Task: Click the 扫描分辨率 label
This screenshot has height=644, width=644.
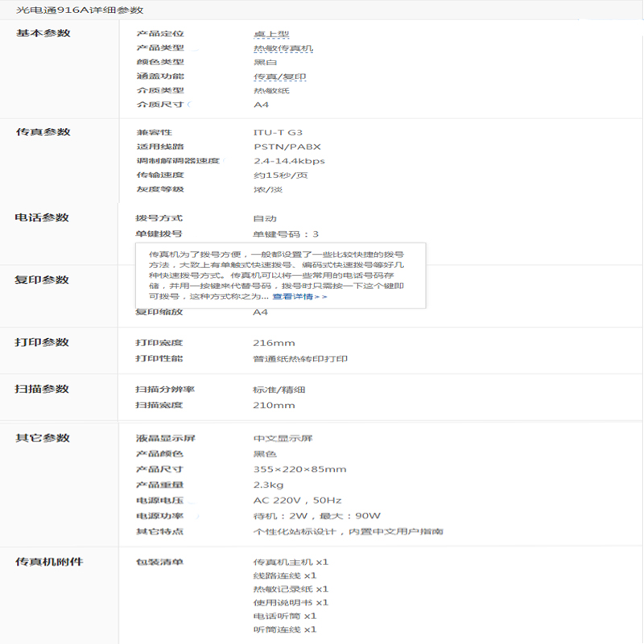Action: tap(165, 390)
